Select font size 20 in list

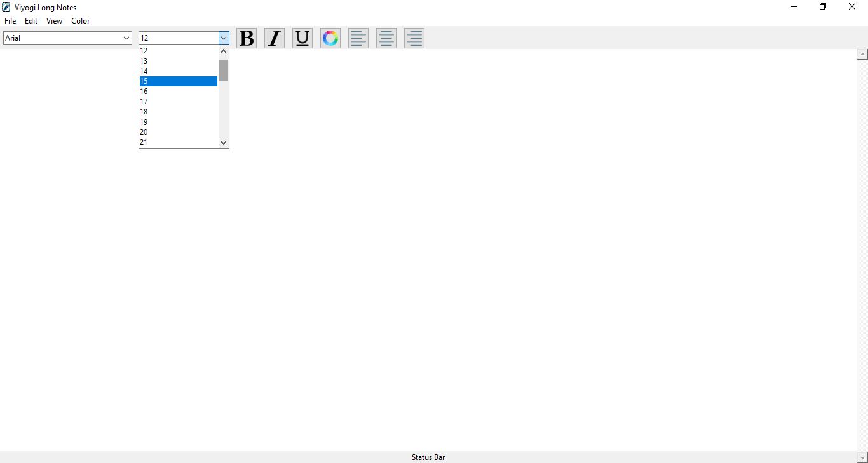click(x=179, y=132)
